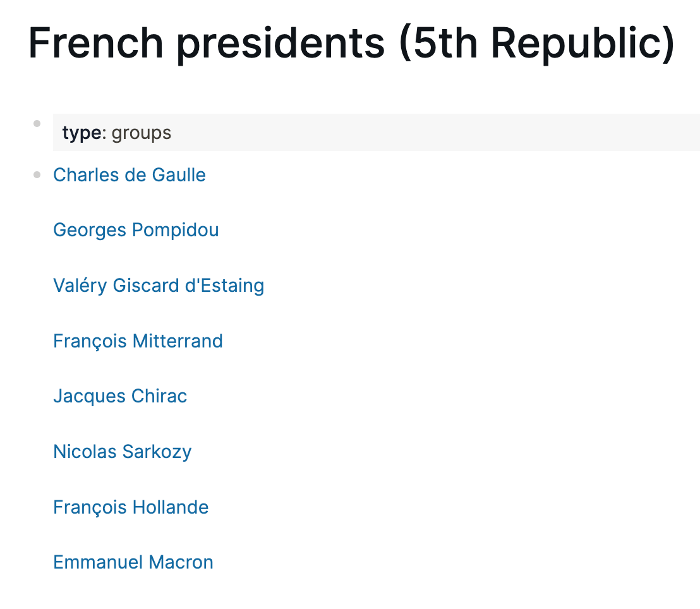Click blank area right of Jacques Chirac
700x609 pixels.
click(442, 396)
